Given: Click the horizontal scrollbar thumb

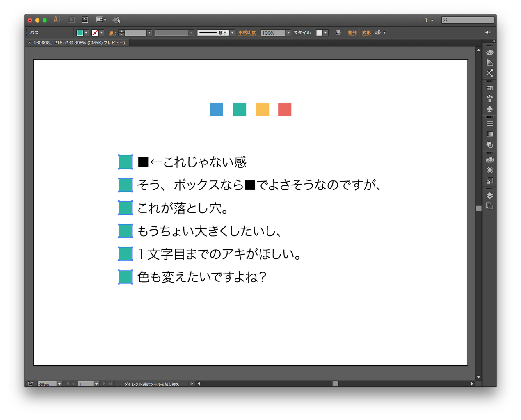Looking at the screenshot, I should (335, 383).
